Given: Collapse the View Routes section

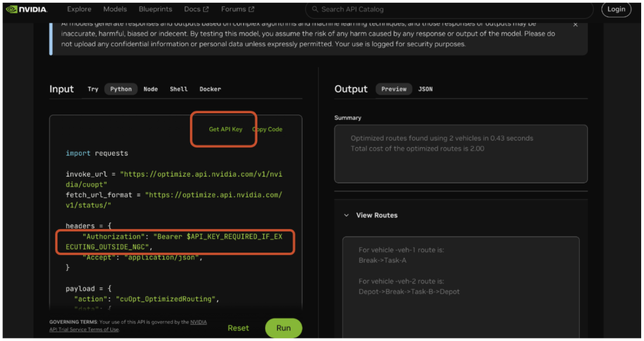Looking at the screenshot, I should (x=346, y=215).
